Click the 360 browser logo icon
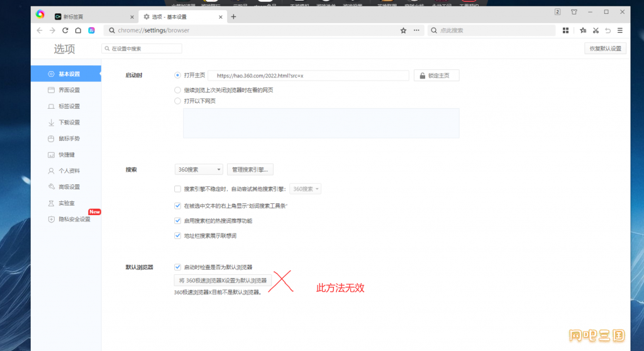The image size is (644, 351). coord(40,14)
